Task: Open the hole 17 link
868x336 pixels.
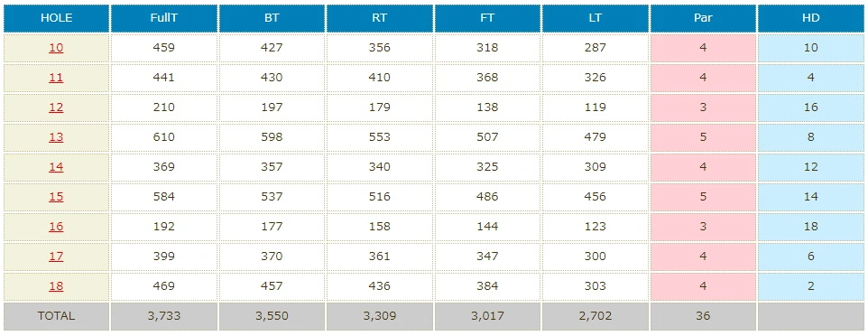Action: click(56, 257)
